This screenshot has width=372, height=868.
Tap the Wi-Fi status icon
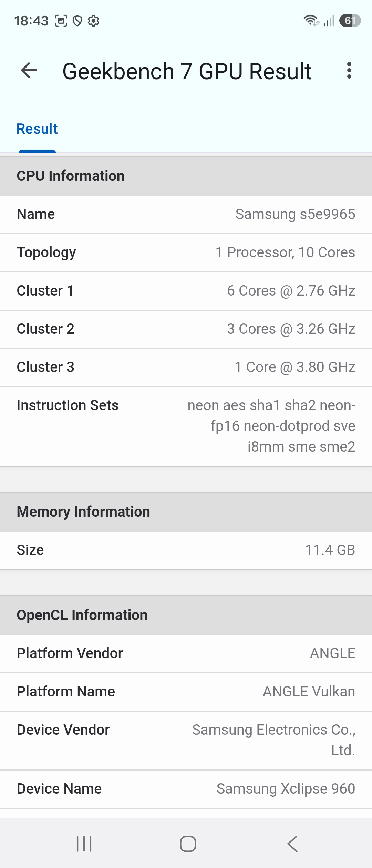311,21
